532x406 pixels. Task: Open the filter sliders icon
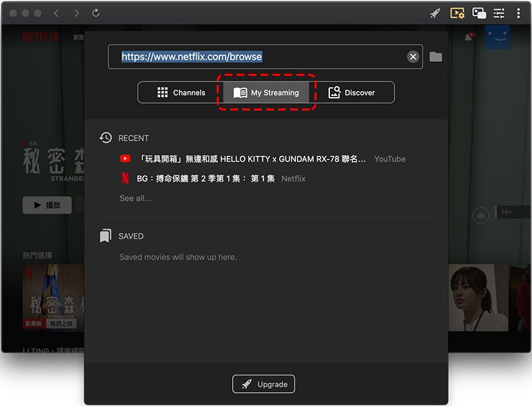(x=498, y=13)
